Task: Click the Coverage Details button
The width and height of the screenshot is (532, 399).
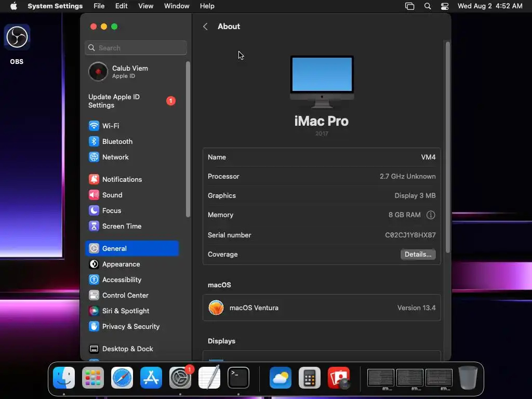Action: pyautogui.click(x=418, y=254)
